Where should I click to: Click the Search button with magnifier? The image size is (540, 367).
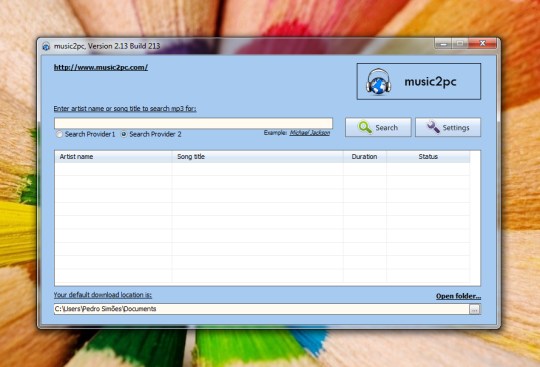click(x=378, y=127)
